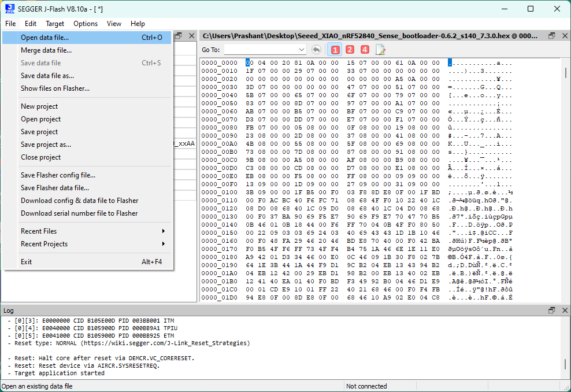Open the Target menu
Image resolution: width=571 pixels, height=392 pixels.
tap(55, 24)
